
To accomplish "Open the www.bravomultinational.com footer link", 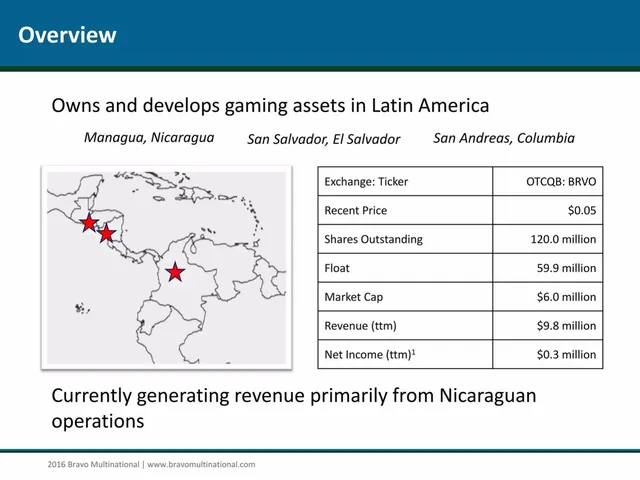I will (x=201, y=464).
